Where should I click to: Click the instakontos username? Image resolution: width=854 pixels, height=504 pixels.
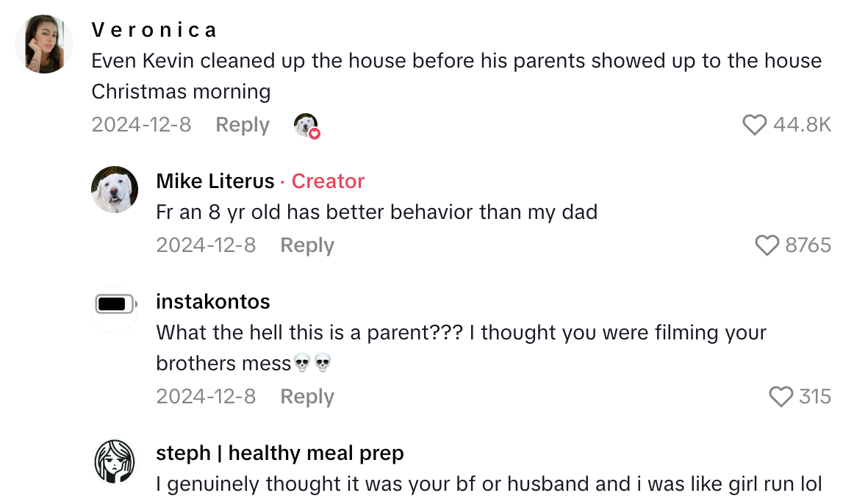tap(213, 301)
